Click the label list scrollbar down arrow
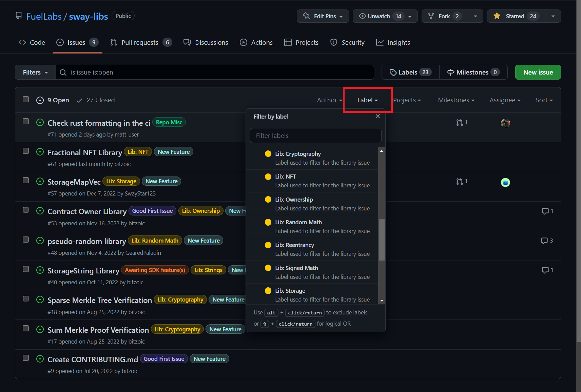The image size is (581, 392). click(382, 301)
